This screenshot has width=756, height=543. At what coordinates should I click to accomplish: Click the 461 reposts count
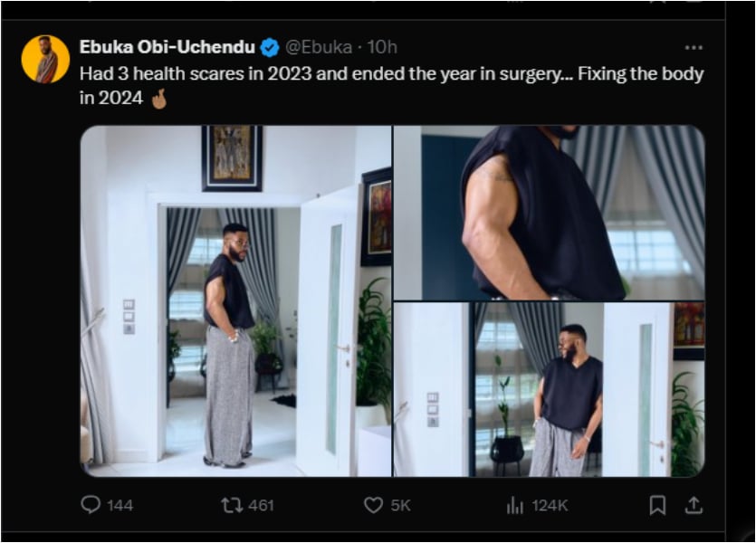pyautogui.click(x=261, y=505)
